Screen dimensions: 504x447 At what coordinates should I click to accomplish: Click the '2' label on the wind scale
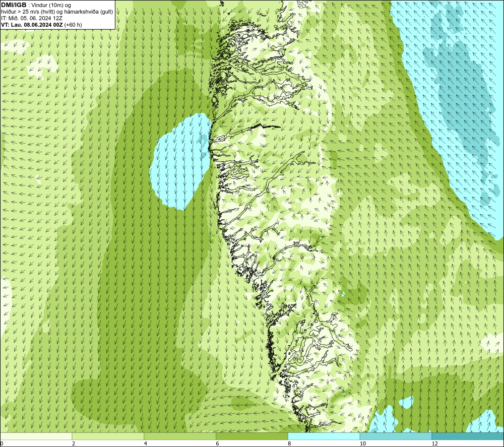[74, 444]
